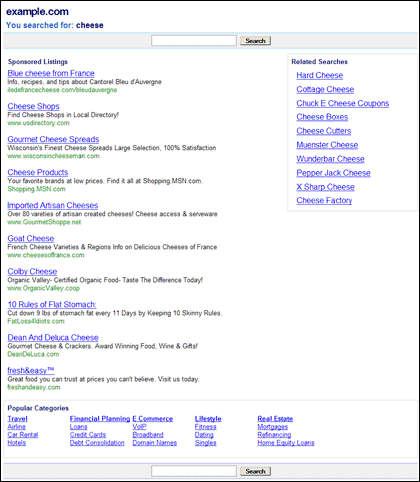Image resolution: width=420 pixels, height=482 pixels.
Task: Open the VoIP category link
Action: point(139,427)
